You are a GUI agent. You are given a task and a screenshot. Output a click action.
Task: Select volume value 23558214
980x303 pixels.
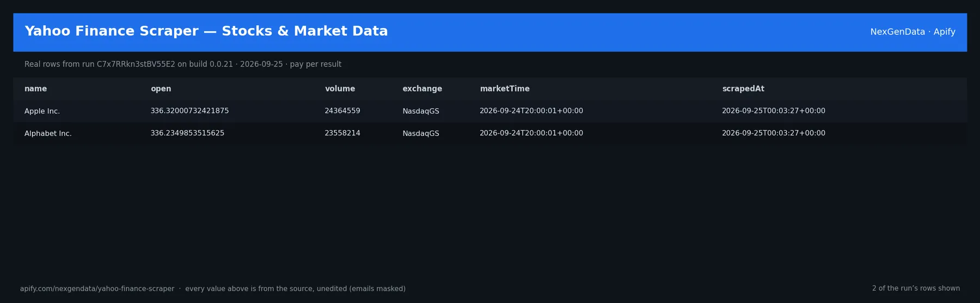click(x=342, y=134)
